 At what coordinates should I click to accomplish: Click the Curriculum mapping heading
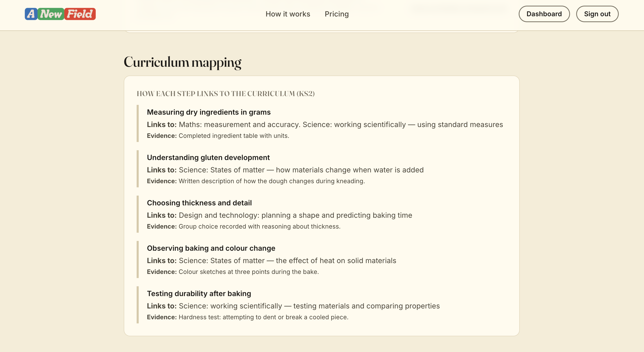(x=183, y=62)
